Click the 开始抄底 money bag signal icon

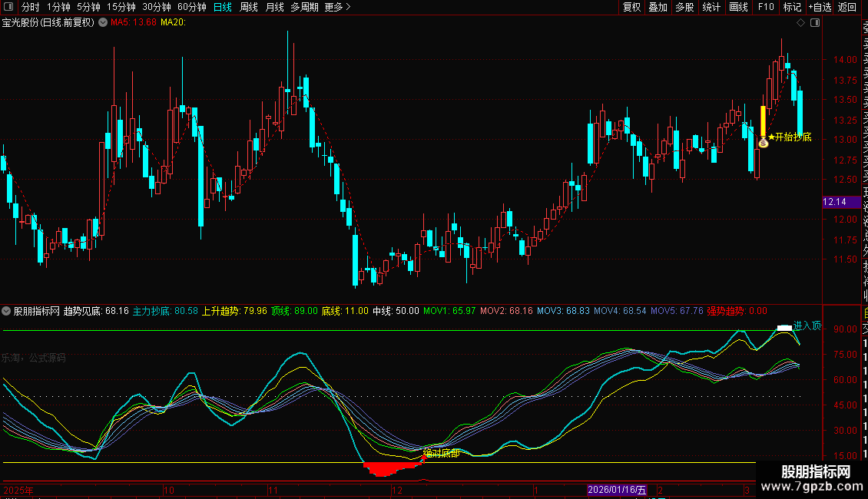click(x=764, y=142)
